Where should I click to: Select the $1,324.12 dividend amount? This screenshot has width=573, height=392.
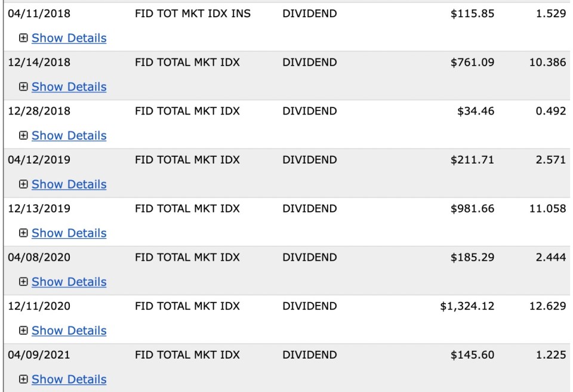[x=467, y=306]
